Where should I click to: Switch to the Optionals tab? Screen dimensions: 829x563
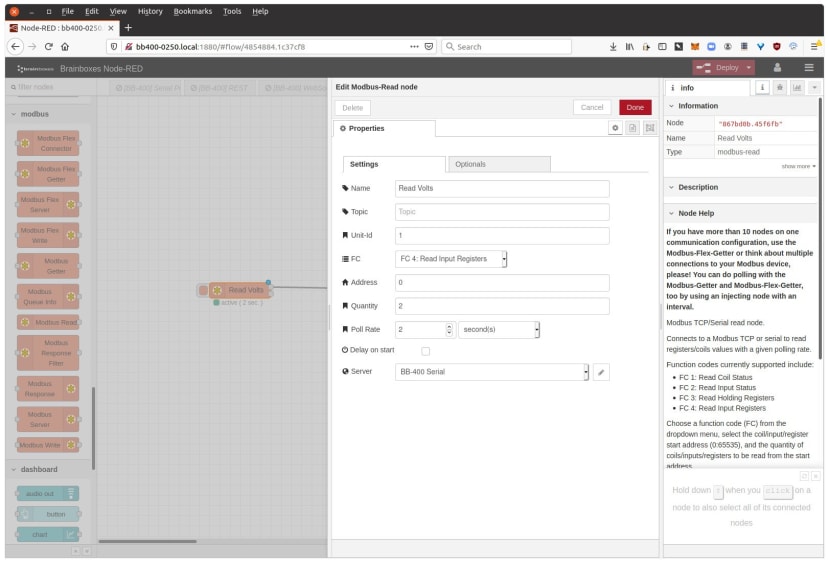(x=499, y=164)
